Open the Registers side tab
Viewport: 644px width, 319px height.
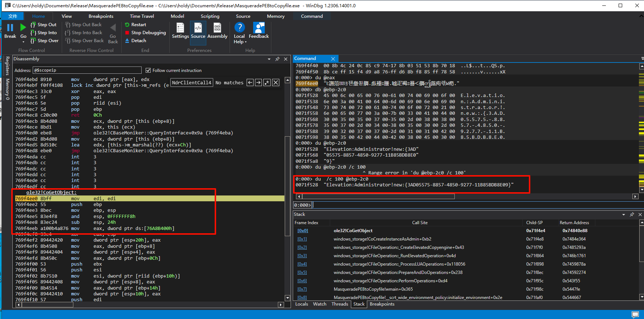(7, 66)
